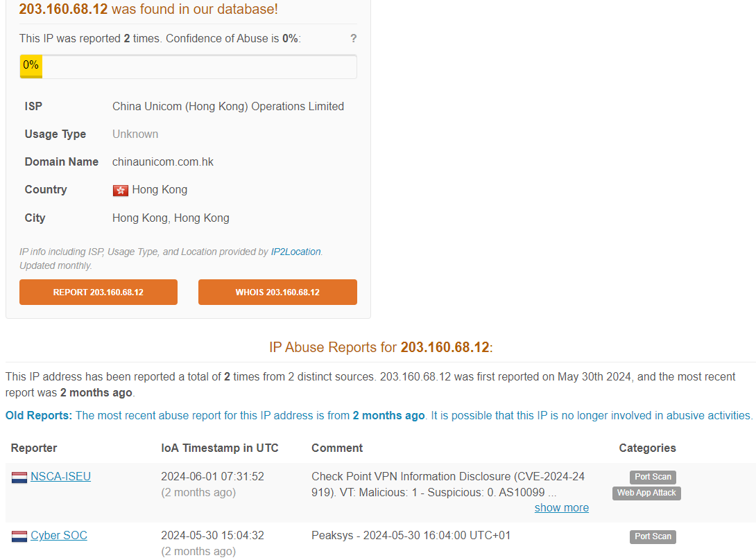Click the Hong Kong country name

[x=160, y=190]
